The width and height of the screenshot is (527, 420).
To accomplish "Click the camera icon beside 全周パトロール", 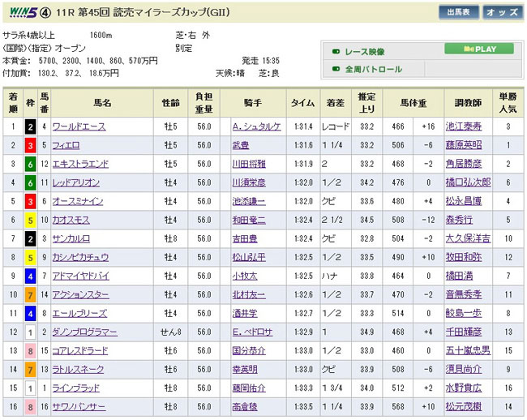I will 336,69.
